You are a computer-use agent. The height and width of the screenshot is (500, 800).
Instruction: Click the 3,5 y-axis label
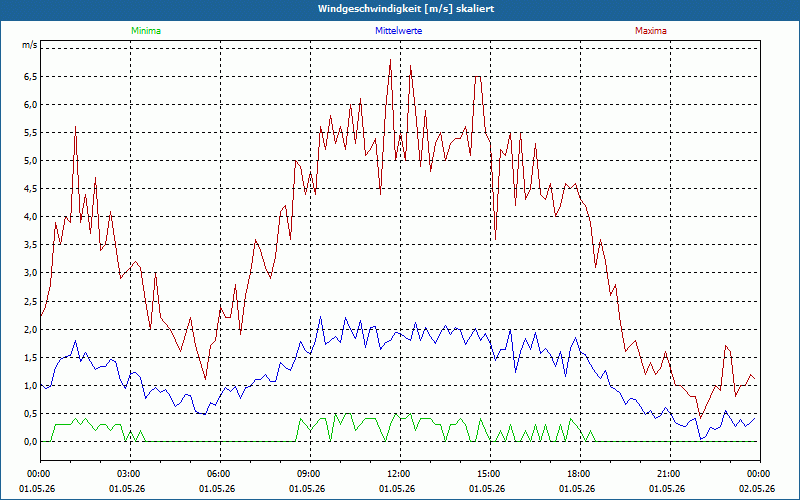tap(31, 245)
